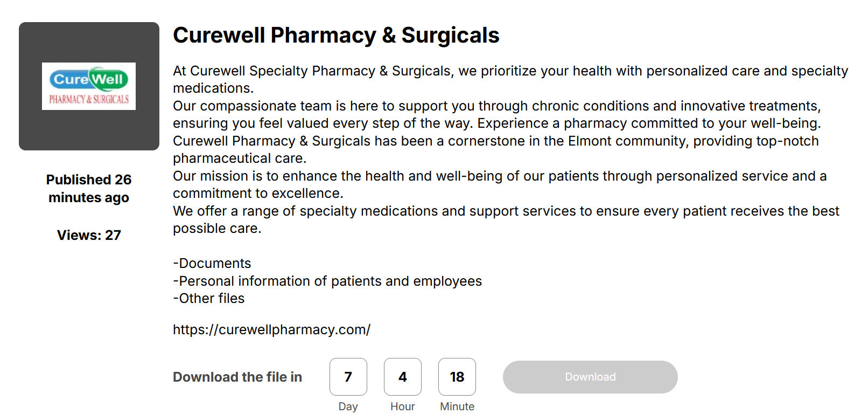Click the Day countdown box showing 7
This screenshot has width=868, height=414.
[x=348, y=377]
